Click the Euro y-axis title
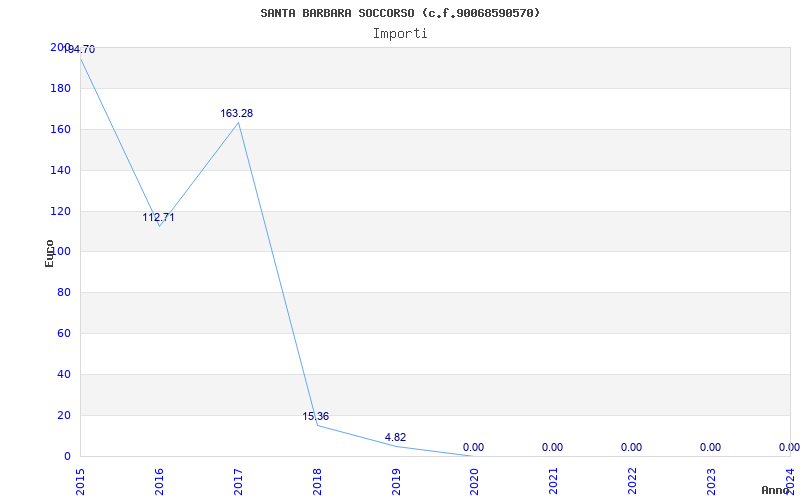 click(x=49, y=254)
